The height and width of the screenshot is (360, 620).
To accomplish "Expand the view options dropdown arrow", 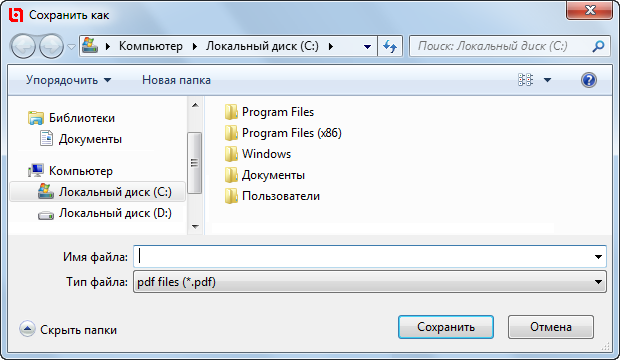I will click(x=547, y=80).
